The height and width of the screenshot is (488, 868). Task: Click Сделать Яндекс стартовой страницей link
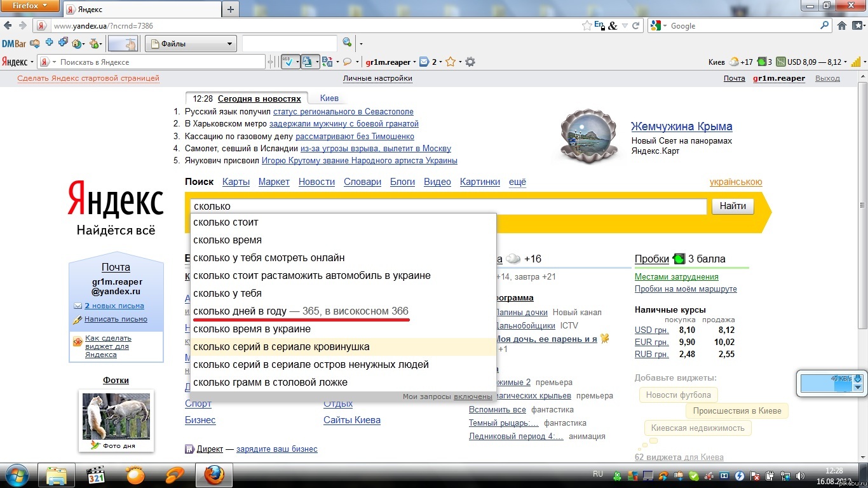click(88, 78)
